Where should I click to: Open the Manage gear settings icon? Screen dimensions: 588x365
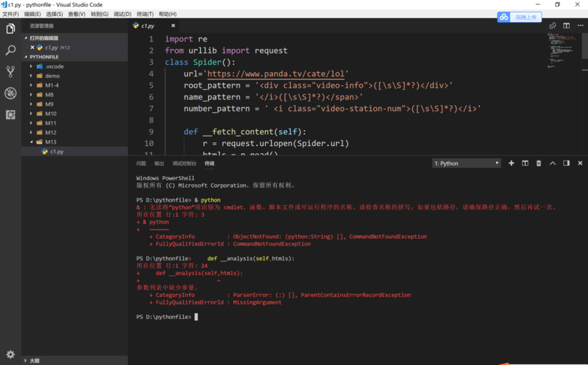click(10, 354)
